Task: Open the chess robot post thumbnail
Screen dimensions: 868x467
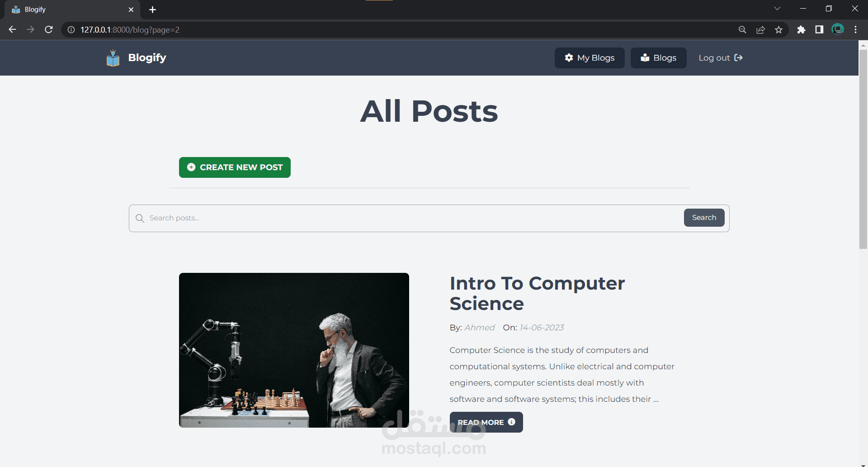Action: 294,350
